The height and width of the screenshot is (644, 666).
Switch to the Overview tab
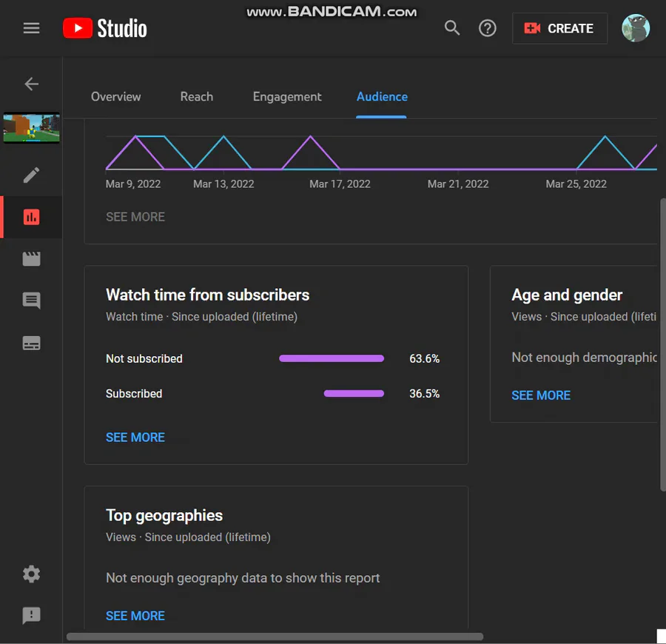coord(116,97)
